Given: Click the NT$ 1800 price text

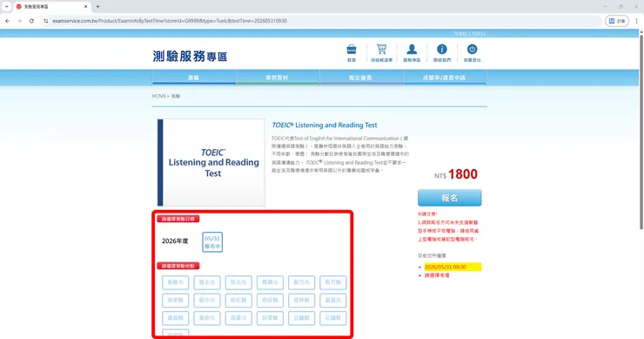Looking at the screenshot, I should pyautogui.click(x=456, y=174).
